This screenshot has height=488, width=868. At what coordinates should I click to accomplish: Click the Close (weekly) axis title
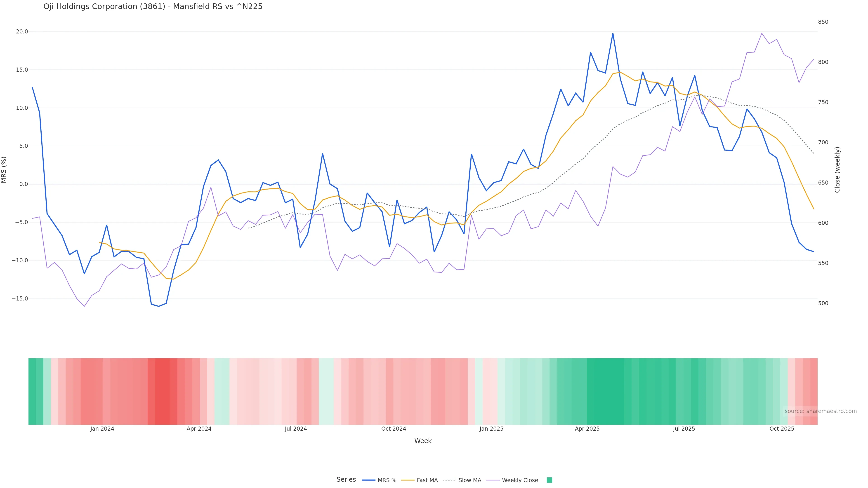837,170
